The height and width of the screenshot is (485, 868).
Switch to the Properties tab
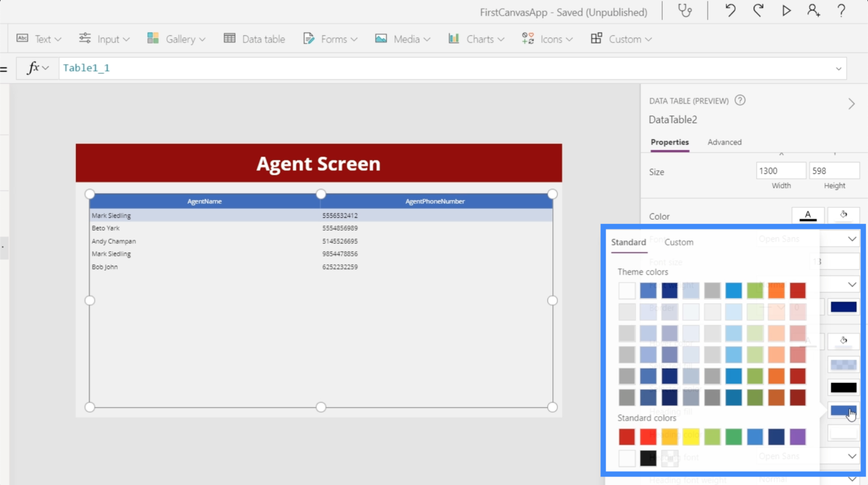point(670,142)
